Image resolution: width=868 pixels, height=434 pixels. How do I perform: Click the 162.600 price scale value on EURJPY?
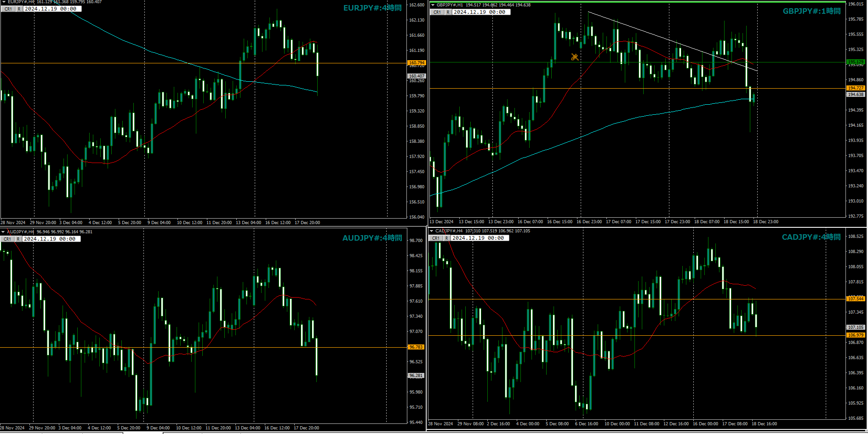(x=417, y=5)
